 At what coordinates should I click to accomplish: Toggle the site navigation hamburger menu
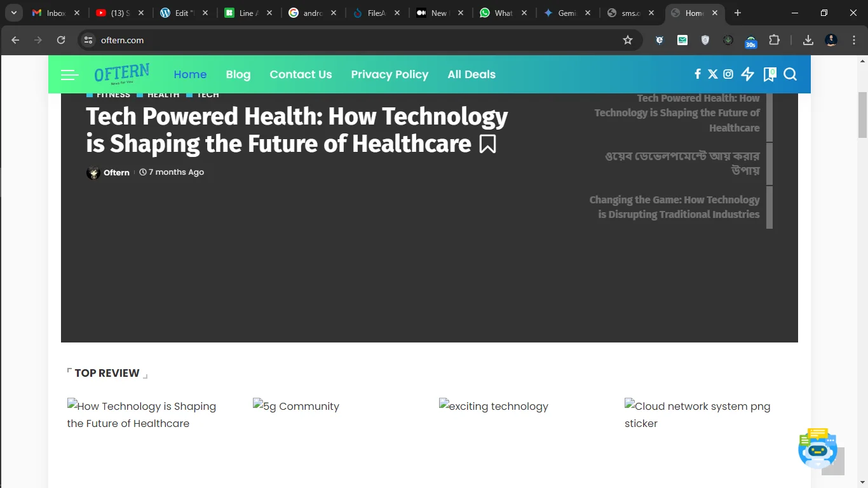[x=69, y=74]
